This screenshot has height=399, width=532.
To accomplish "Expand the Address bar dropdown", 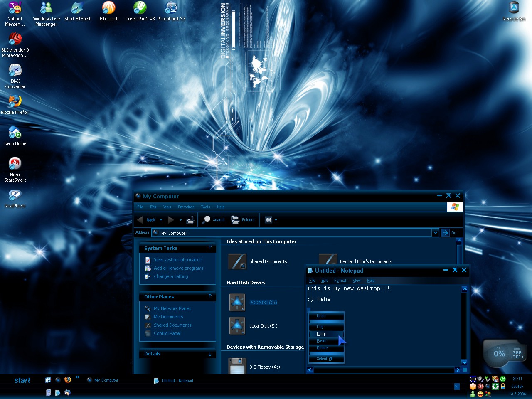I will tap(435, 233).
